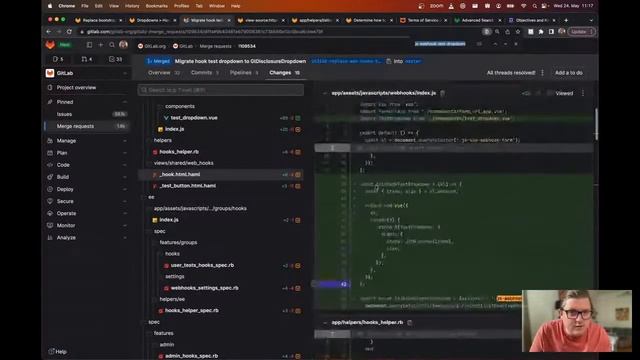Select _test_button.html.haml in file tree
The height and width of the screenshot is (360, 640).
coord(188,186)
